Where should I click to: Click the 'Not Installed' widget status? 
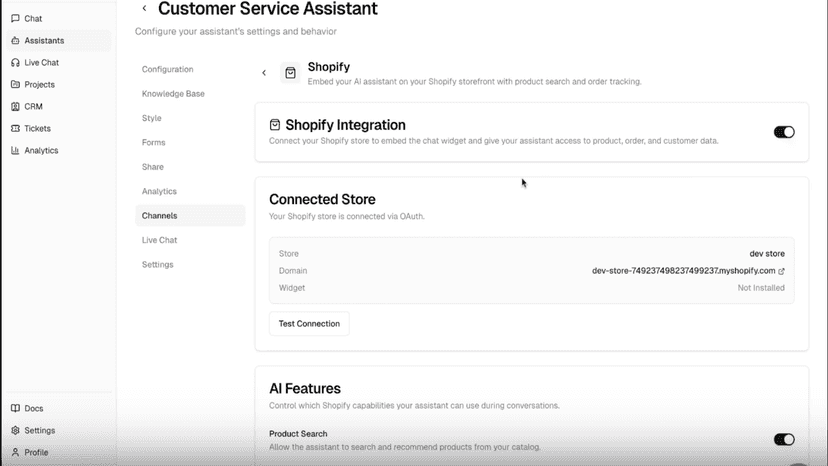tap(761, 288)
